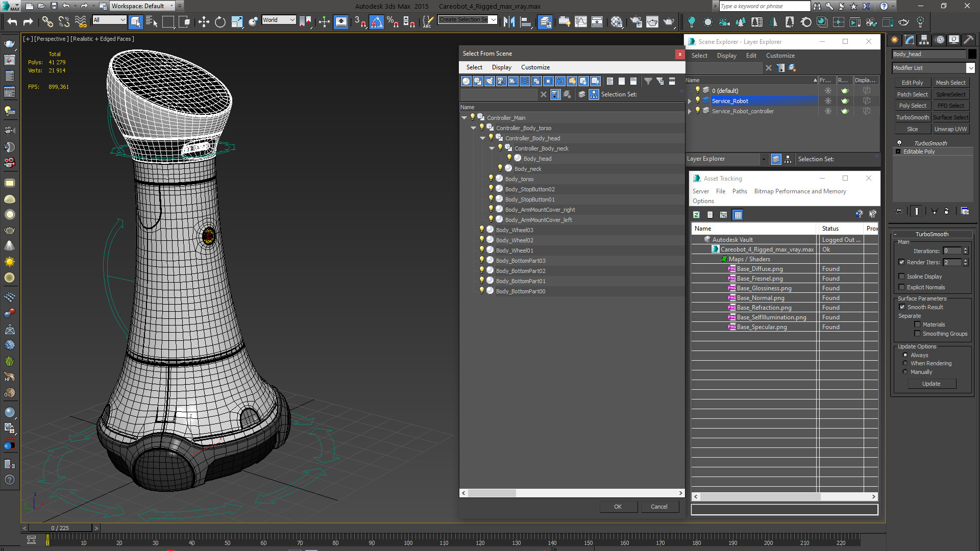Viewport: 980px width, 551px height.
Task: Open the Motion command panel tab
Action: tap(939, 40)
